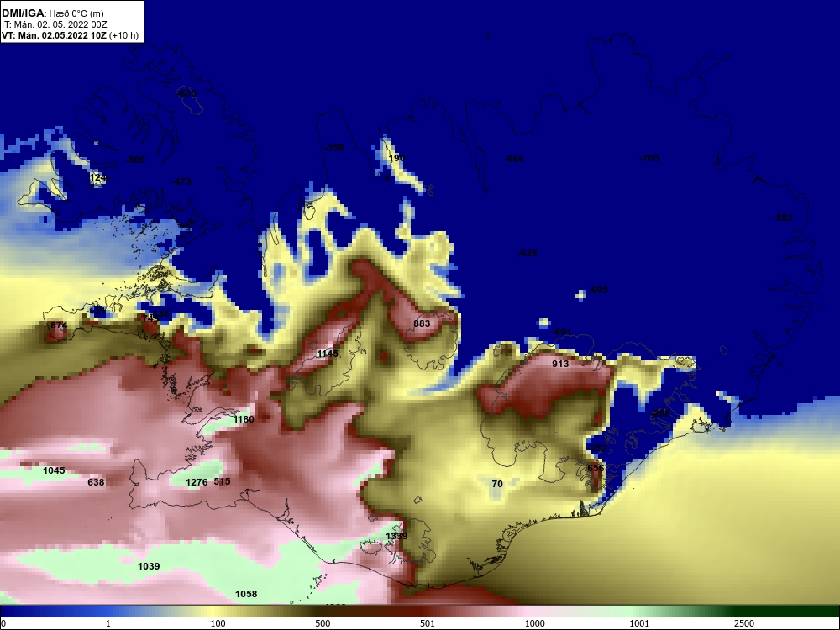Click the legend label 1001
This screenshot has height=630, width=840.
[639, 623]
